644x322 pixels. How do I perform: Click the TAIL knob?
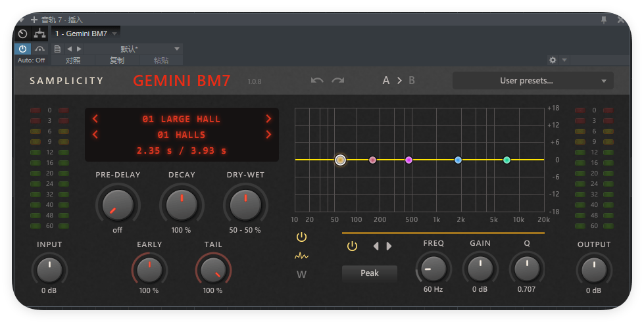click(213, 270)
